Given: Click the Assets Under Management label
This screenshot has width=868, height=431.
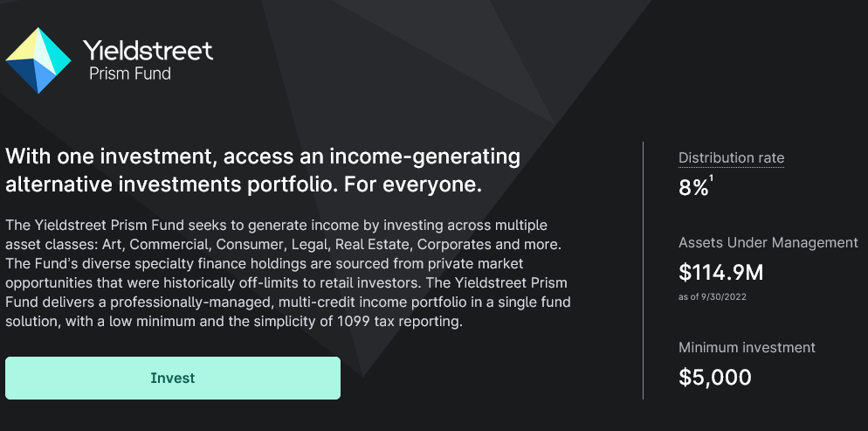Looking at the screenshot, I should tap(768, 243).
